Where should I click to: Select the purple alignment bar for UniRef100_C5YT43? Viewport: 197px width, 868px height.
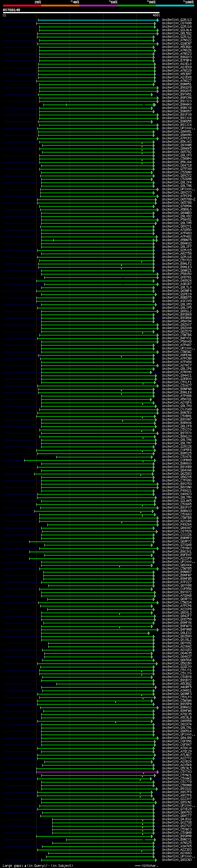[x=97, y=772]
